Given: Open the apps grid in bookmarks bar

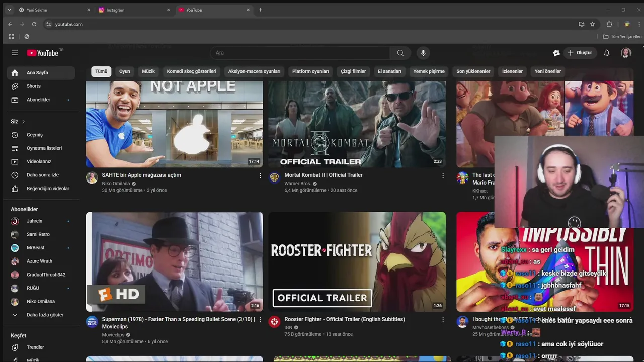Looking at the screenshot, I should click(11, 37).
